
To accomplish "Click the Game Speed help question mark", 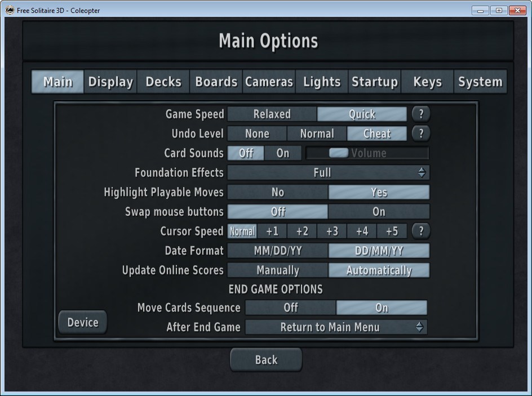I will click(x=420, y=114).
